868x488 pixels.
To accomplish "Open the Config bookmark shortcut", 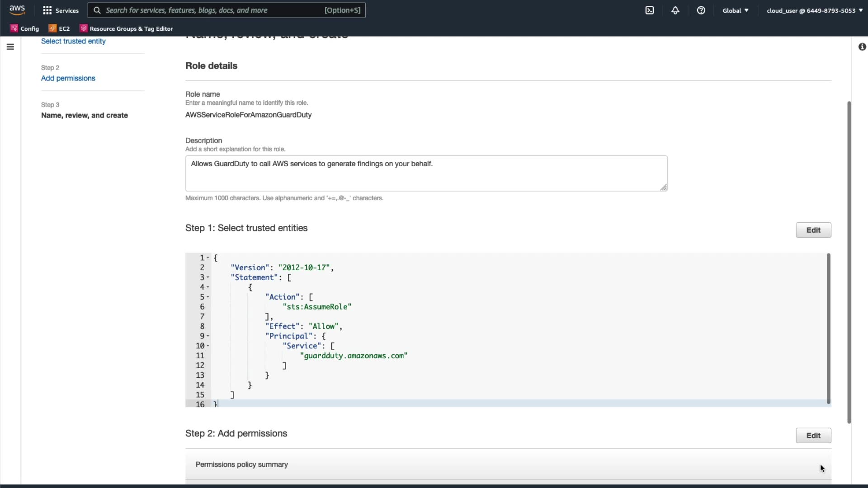I will (25, 28).
